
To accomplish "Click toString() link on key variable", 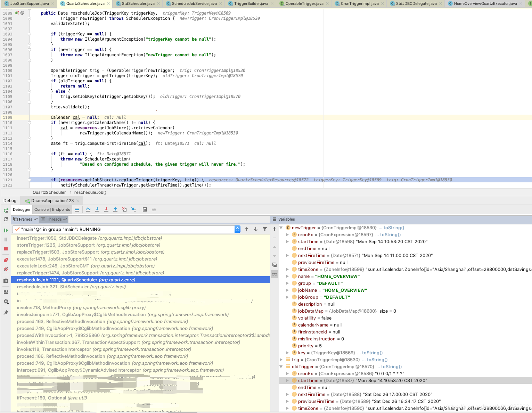I will coord(372,353).
